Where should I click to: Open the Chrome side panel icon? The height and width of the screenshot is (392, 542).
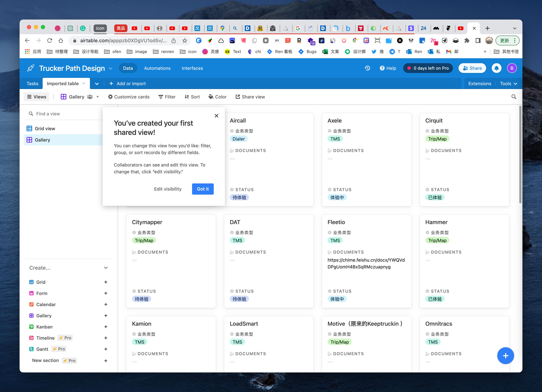tap(478, 41)
